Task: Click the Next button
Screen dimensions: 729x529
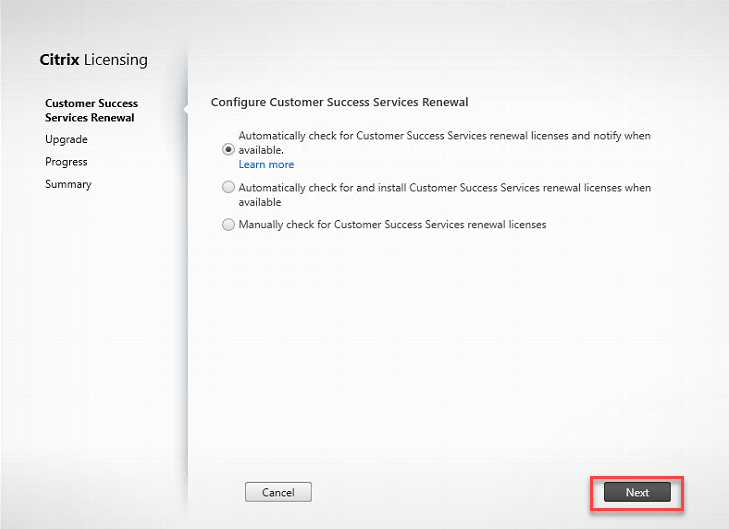Action: pos(637,492)
